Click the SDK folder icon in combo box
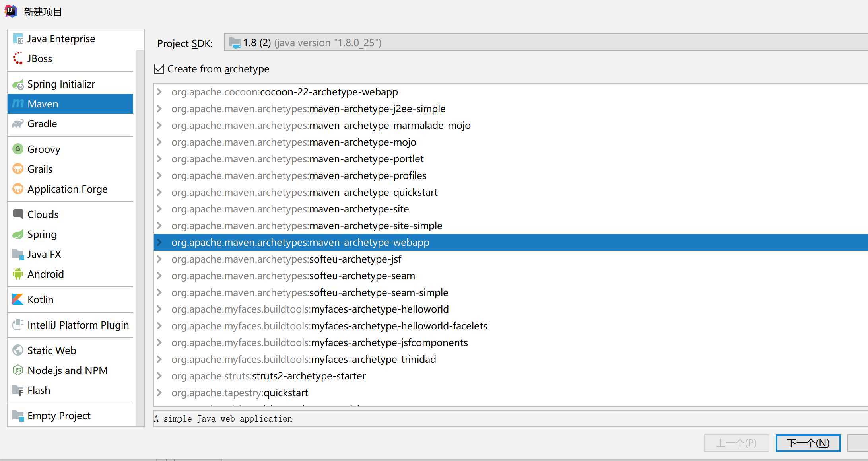 [x=235, y=43]
